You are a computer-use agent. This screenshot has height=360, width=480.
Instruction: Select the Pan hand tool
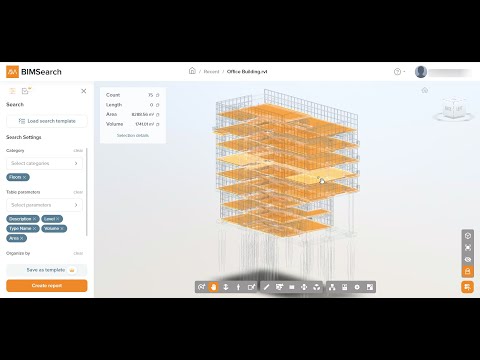point(213,287)
